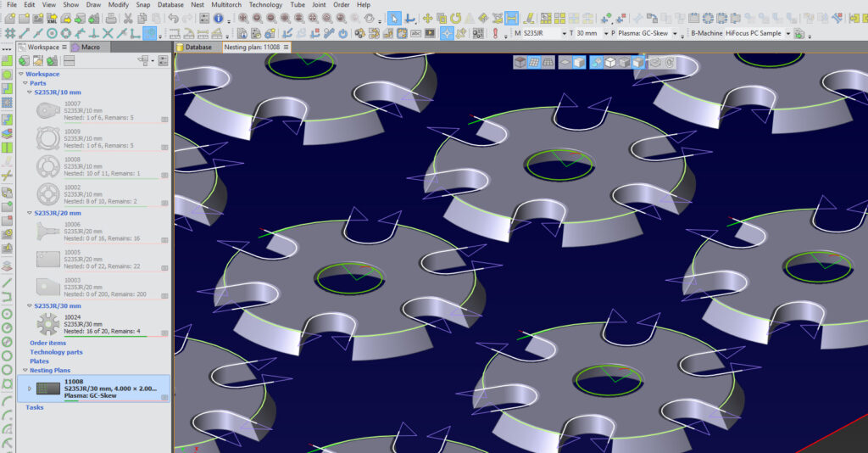
Task: Click the first magnifier zoom icon in toolbar
Action: point(243,19)
